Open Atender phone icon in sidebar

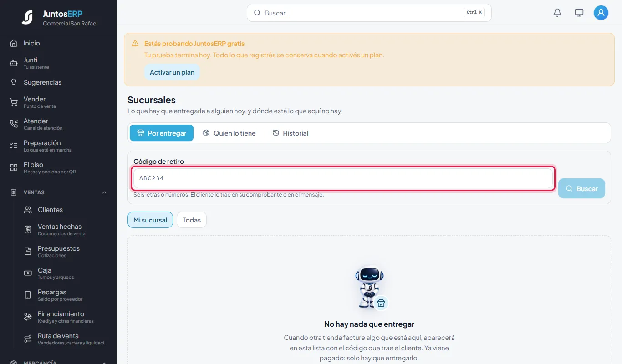[x=14, y=124]
